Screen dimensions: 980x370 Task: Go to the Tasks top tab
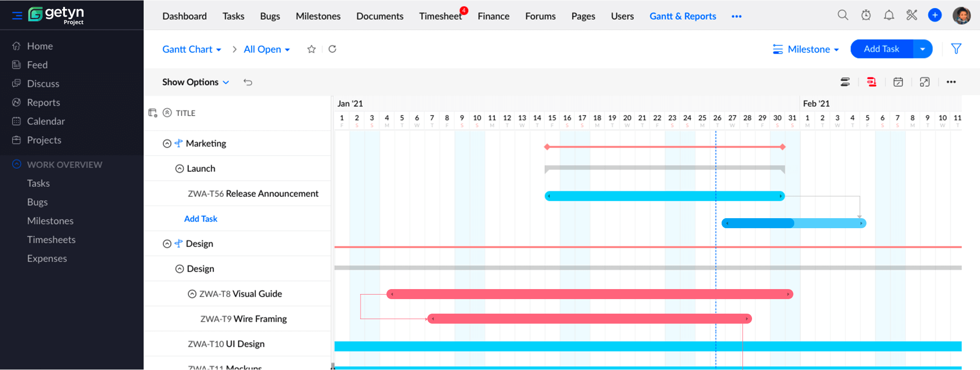[x=233, y=16]
